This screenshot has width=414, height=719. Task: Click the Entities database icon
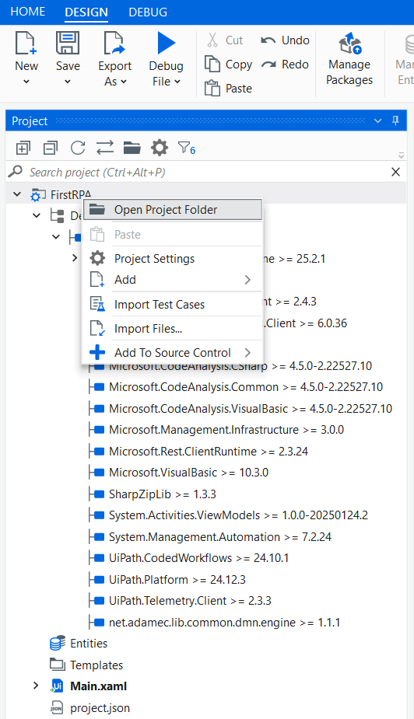coord(57,643)
